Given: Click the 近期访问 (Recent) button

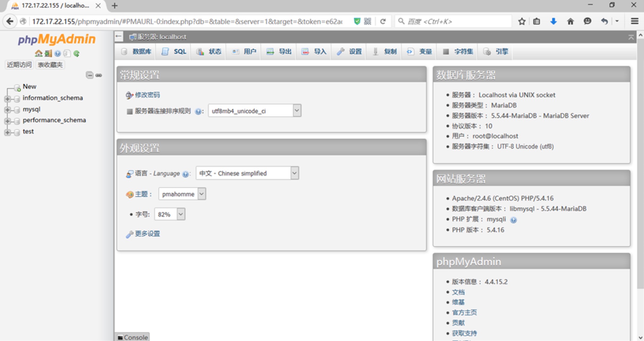Looking at the screenshot, I should click(x=19, y=65).
